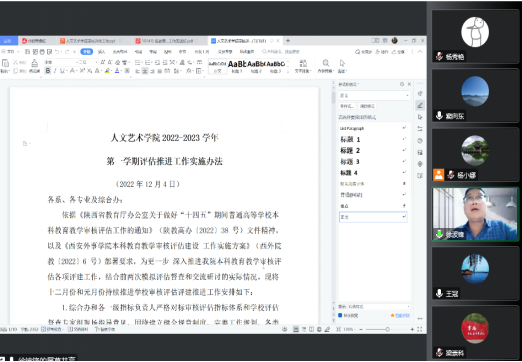Select 标题 1 in styles panel
522x362 pixels.
[373, 139]
